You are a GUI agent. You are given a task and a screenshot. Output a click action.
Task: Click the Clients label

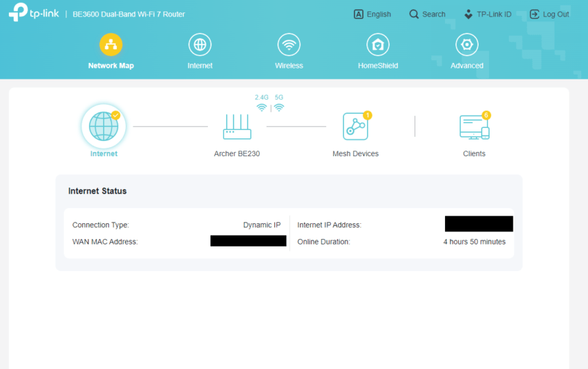pyautogui.click(x=474, y=153)
